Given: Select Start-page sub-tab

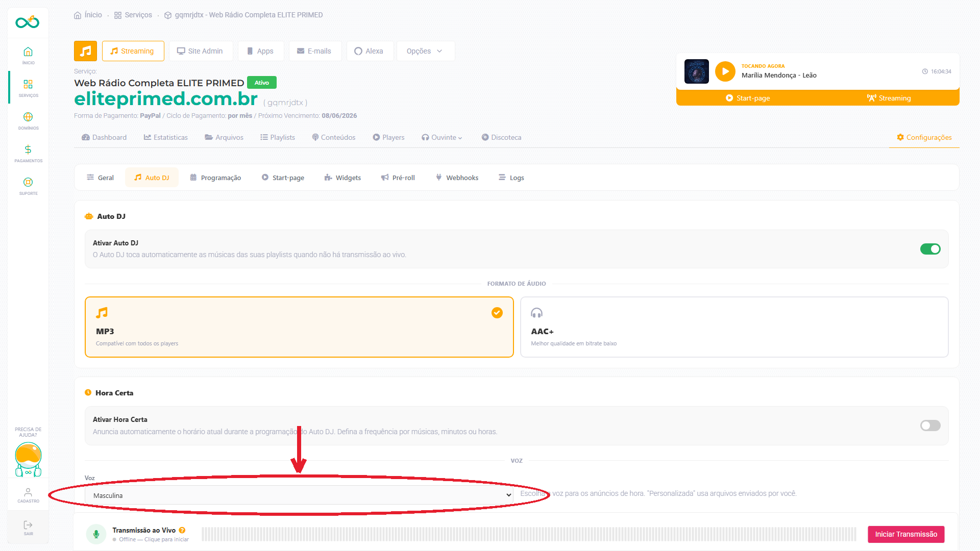Looking at the screenshot, I should [x=283, y=178].
